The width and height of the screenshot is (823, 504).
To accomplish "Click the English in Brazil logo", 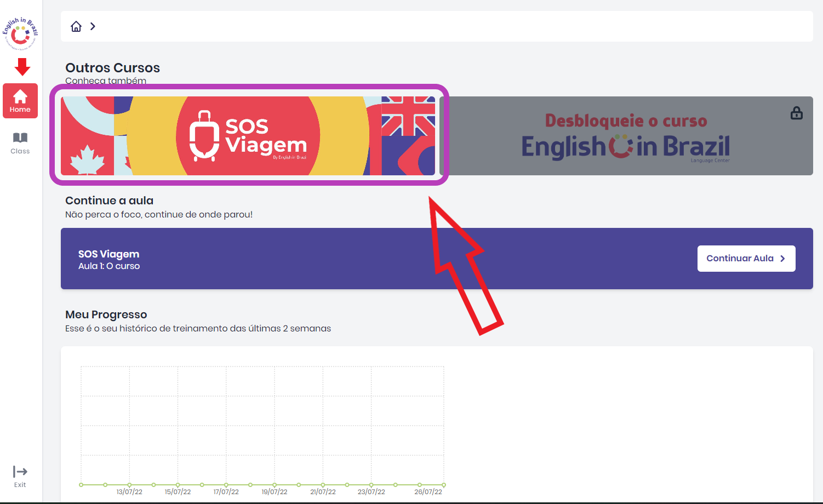I will click(20, 34).
